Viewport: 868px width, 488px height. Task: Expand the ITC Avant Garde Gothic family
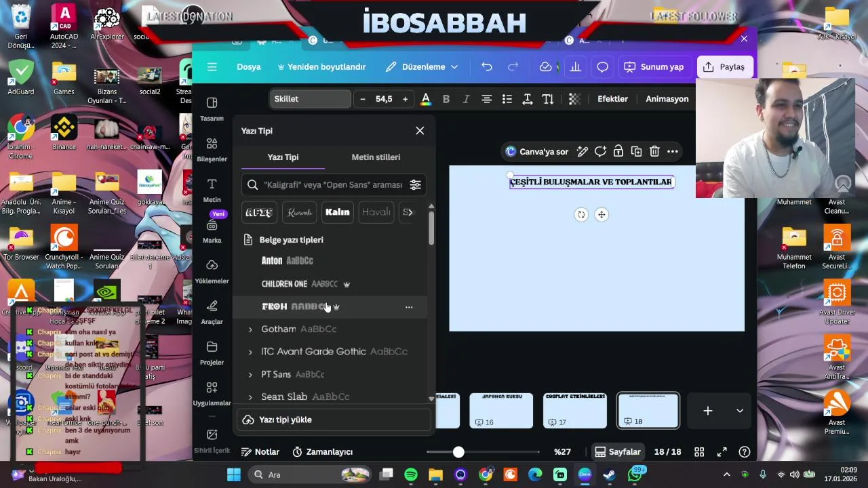250,352
